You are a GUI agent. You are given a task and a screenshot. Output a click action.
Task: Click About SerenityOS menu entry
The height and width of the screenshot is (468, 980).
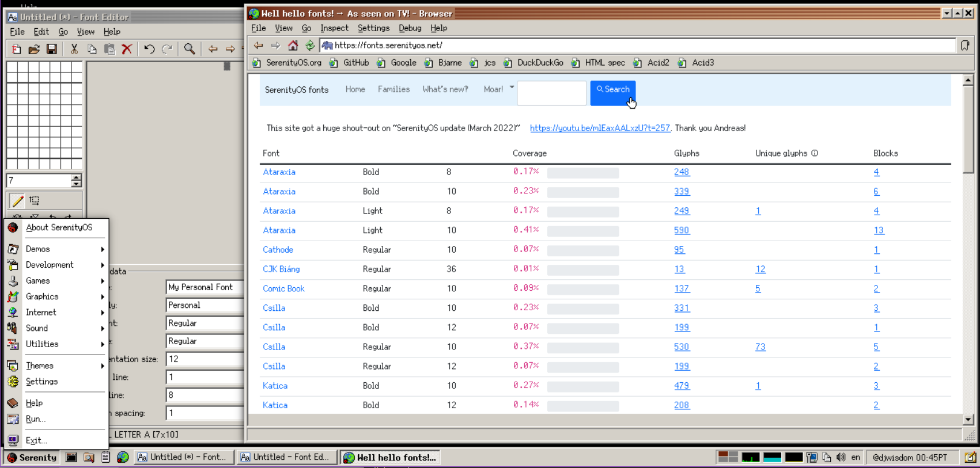coord(56,227)
